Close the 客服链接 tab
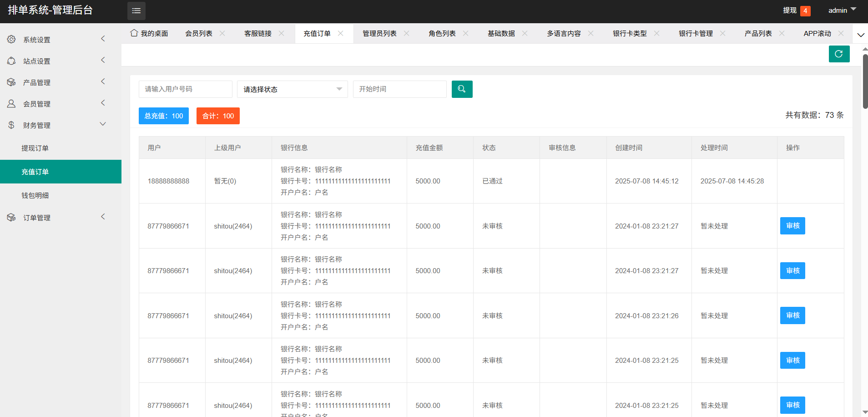This screenshot has height=417, width=868. tap(282, 33)
